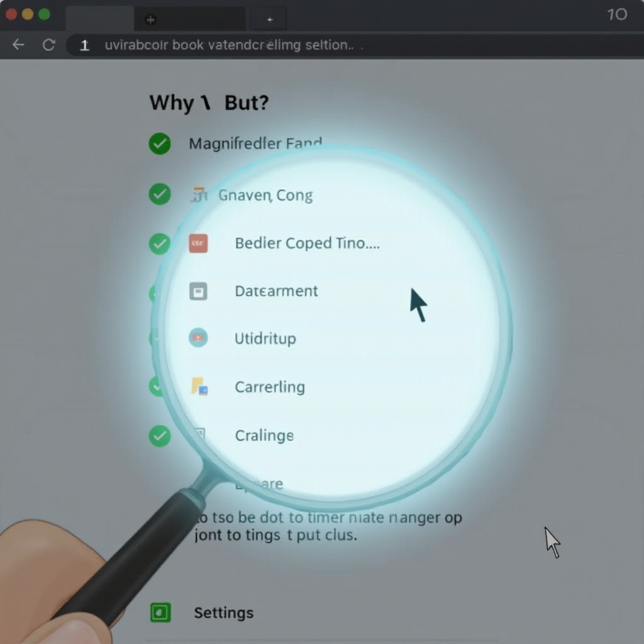
Task: Toggle the green checkmark next to Gnaven Cong
Action: pos(160,194)
